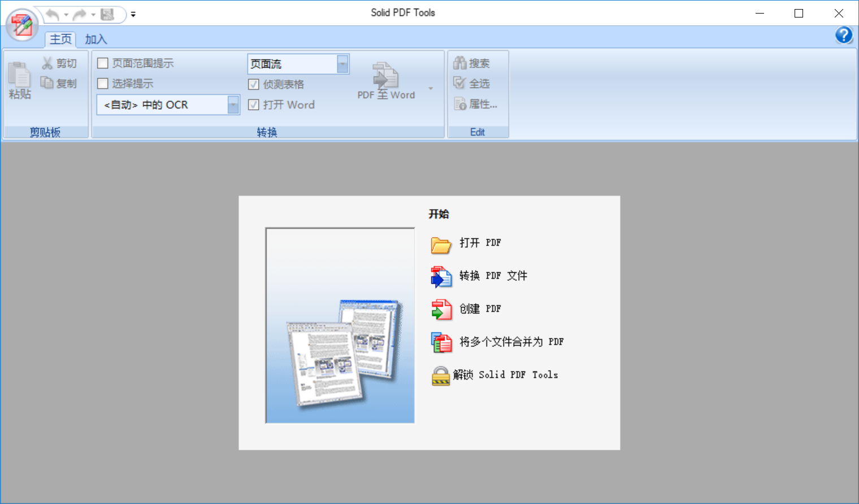Viewport: 859px width, 504px height.
Task: Open the blue Help question mark
Action: point(844,35)
